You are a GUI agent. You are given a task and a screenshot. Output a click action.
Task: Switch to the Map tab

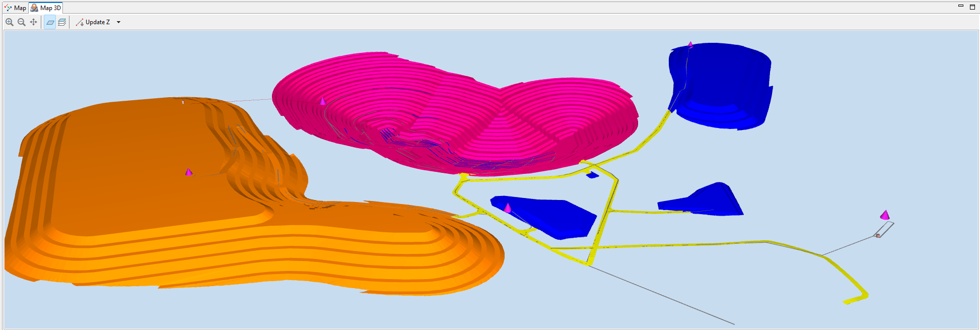(15, 8)
